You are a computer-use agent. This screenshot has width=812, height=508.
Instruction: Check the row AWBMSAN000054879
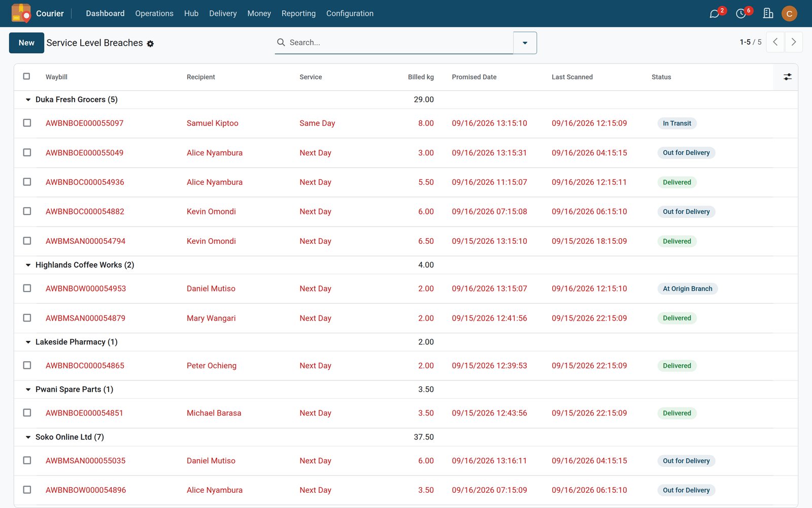pos(27,317)
